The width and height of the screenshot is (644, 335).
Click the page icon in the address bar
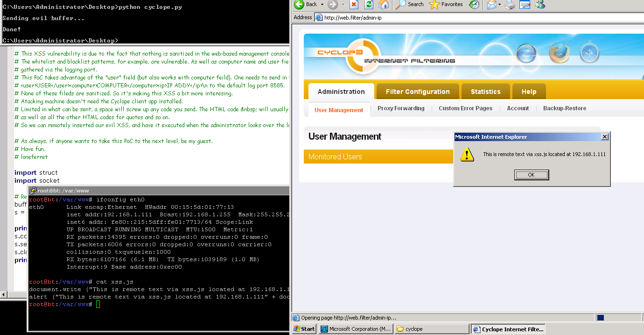point(319,18)
